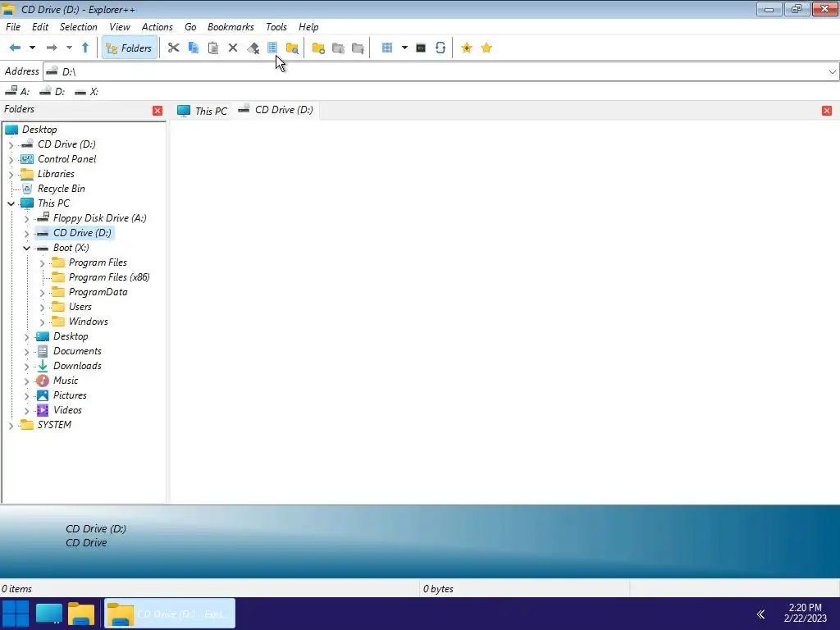This screenshot has width=840, height=630.
Task: Open Properties via toolbar icon
Action: tap(272, 48)
